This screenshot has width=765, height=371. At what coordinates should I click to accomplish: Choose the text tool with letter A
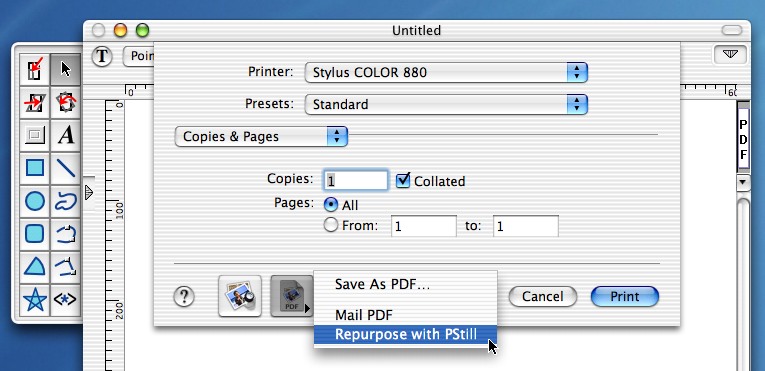[x=65, y=135]
